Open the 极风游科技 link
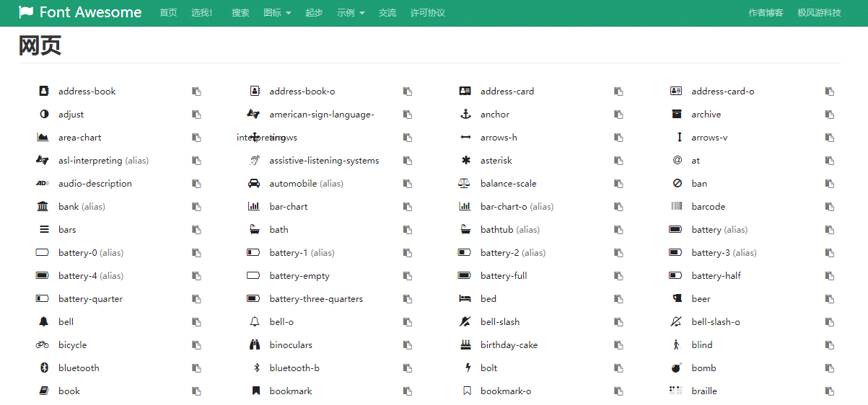868x405 pixels. [x=819, y=13]
